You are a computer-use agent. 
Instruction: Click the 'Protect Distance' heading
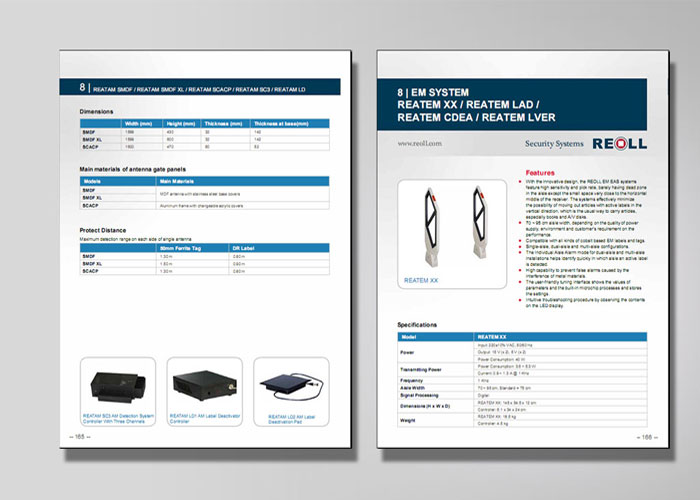[103, 230]
